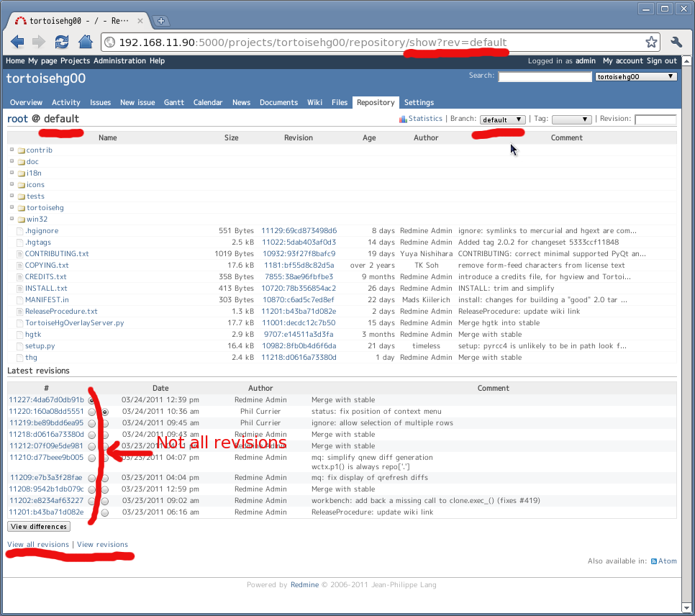Click the Sign out link
695x616 pixels.
click(x=662, y=60)
